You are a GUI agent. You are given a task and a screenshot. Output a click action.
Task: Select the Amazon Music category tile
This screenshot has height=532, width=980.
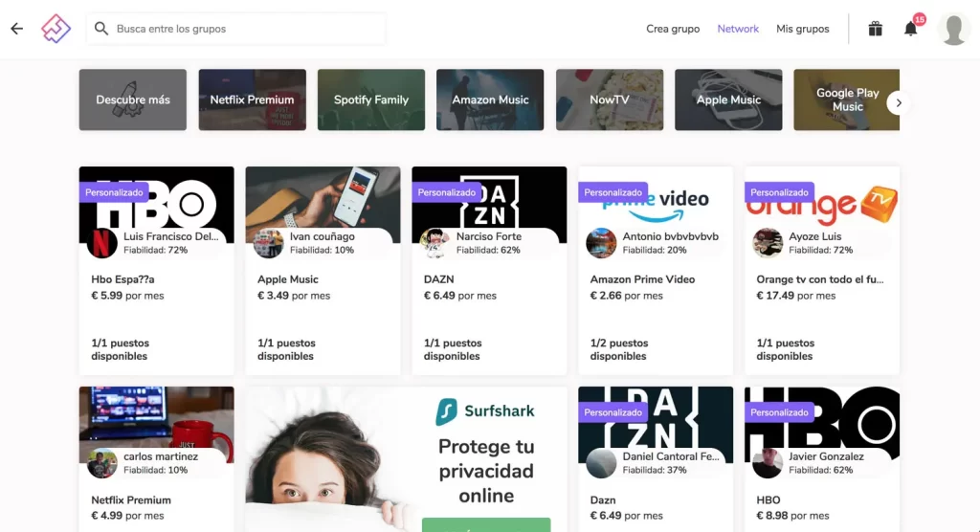click(490, 100)
